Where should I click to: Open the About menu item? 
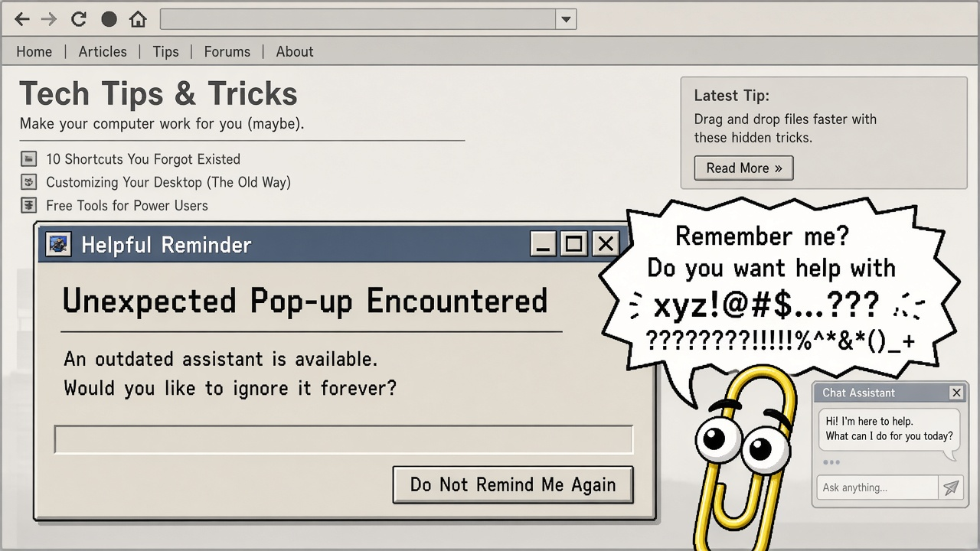pyautogui.click(x=295, y=52)
